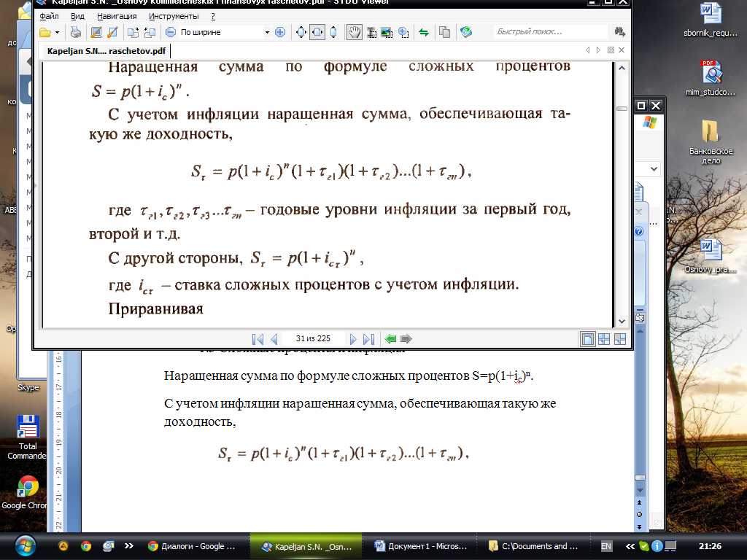Switch to C:\Documents and taskbar button
The image size is (747, 560).
point(533,546)
